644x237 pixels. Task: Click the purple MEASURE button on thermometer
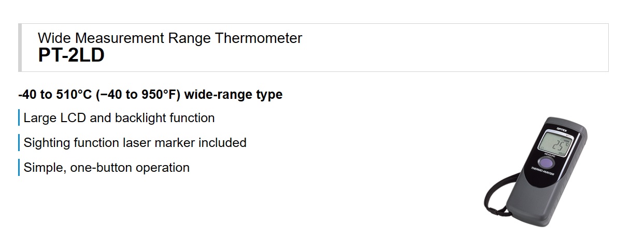(546, 162)
